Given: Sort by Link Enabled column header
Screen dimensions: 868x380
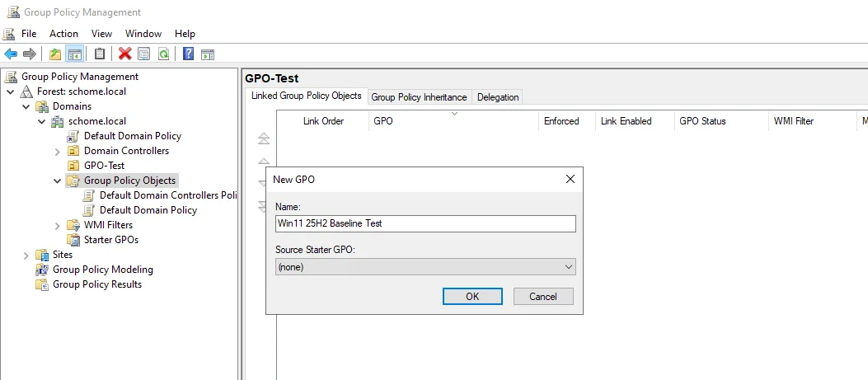Looking at the screenshot, I should (x=635, y=121).
